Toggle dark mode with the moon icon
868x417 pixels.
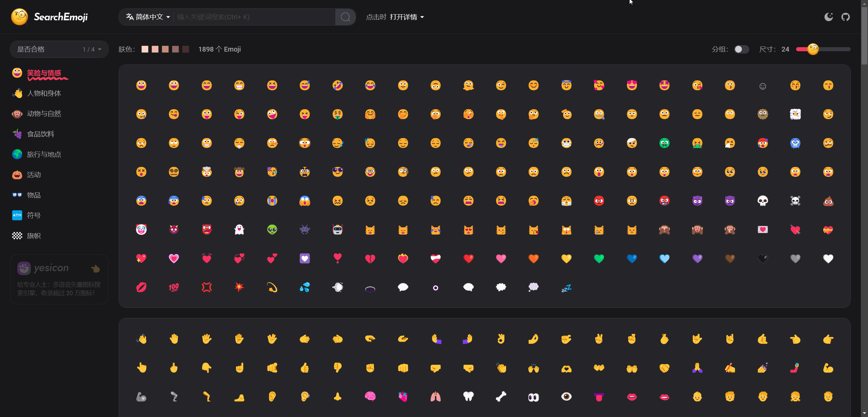click(x=829, y=17)
